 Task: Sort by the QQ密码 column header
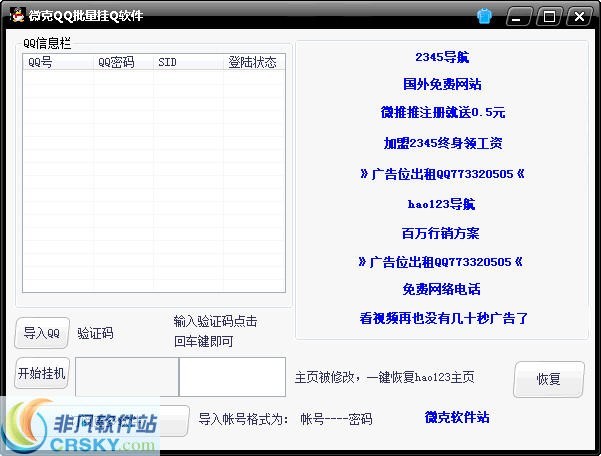123,62
